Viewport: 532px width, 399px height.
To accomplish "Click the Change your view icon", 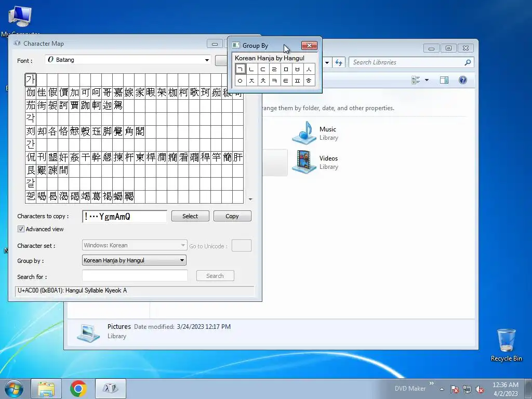I will (416, 80).
